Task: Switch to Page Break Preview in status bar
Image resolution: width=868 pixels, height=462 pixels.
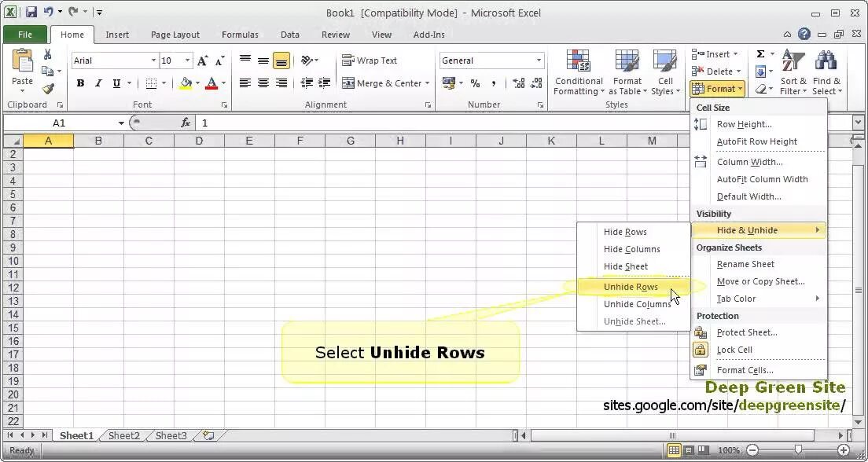Action: (703, 450)
